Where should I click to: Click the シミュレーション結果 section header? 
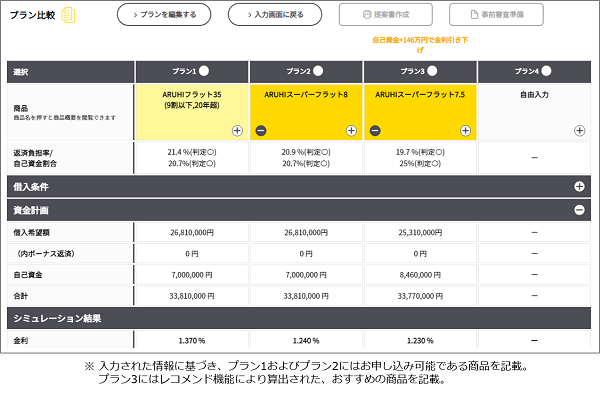(x=299, y=318)
